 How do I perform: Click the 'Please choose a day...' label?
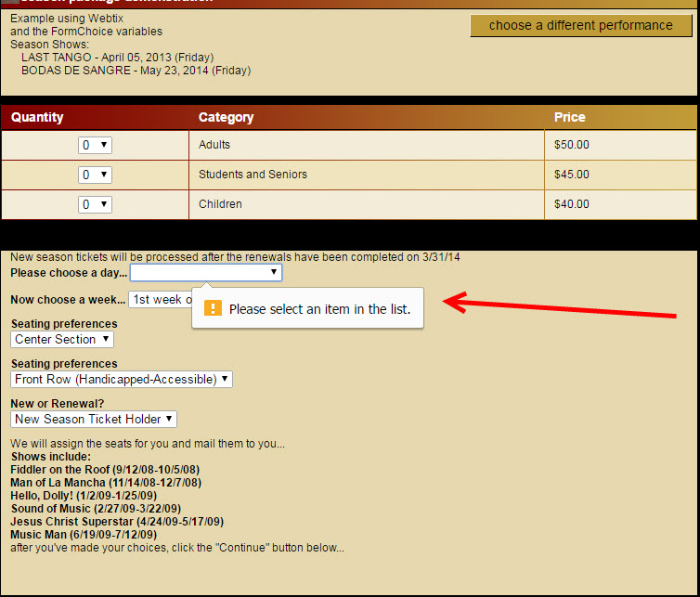(x=69, y=273)
